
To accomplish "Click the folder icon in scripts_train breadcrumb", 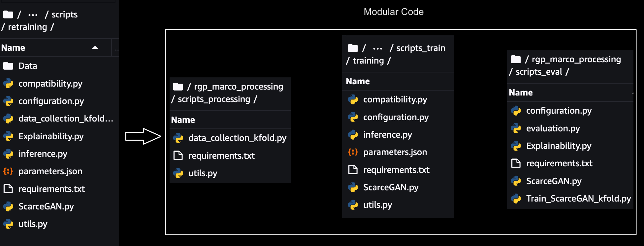I will pos(353,48).
